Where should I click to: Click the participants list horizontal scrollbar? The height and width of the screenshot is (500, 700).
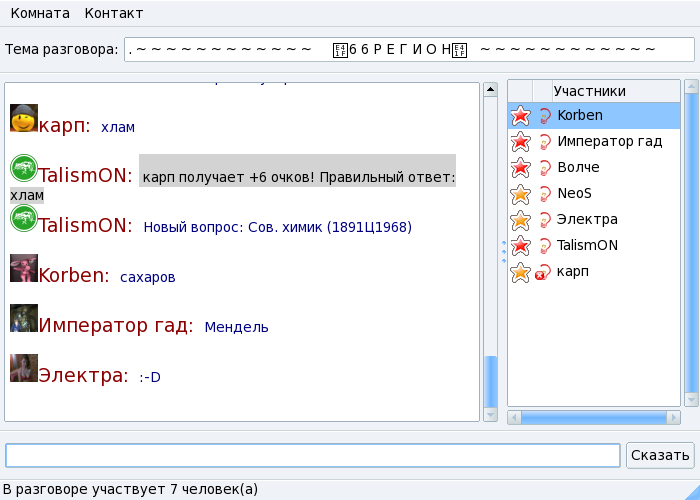point(594,415)
